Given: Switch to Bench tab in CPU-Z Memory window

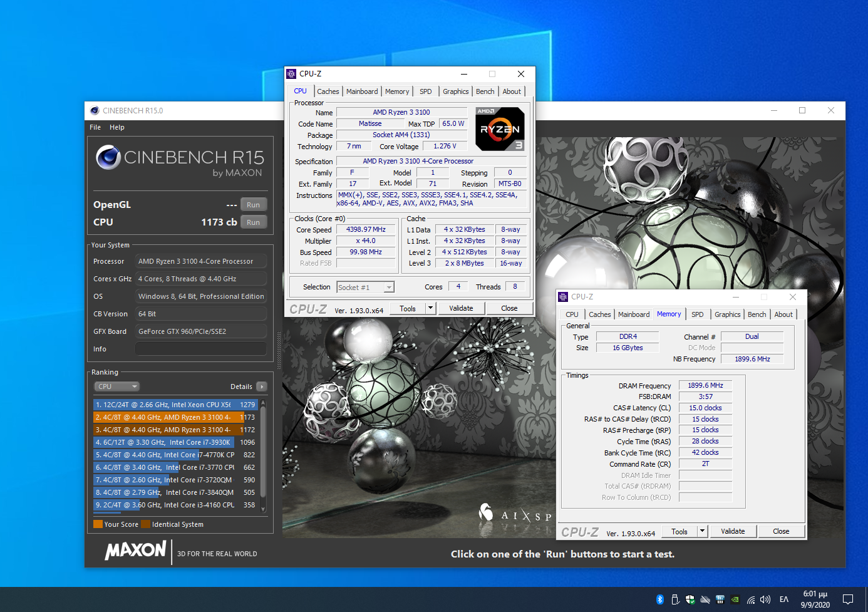Looking at the screenshot, I should point(757,314).
